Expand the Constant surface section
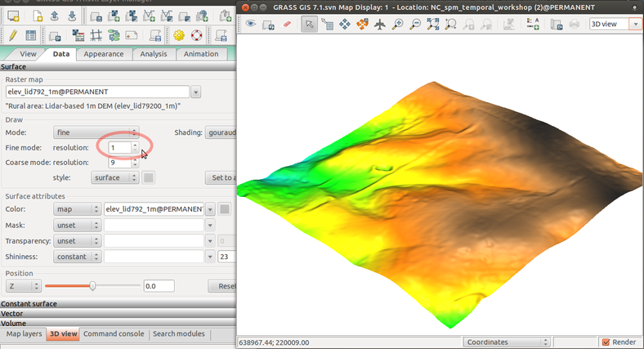 tap(118, 304)
